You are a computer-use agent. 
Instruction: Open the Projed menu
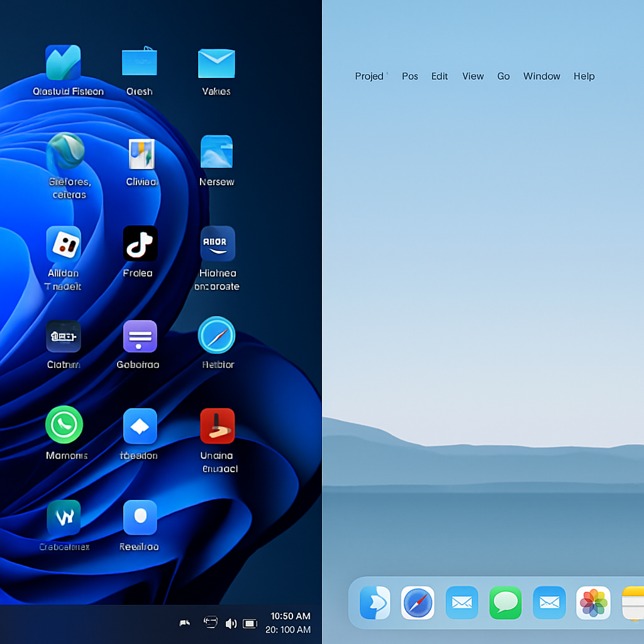(369, 76)
